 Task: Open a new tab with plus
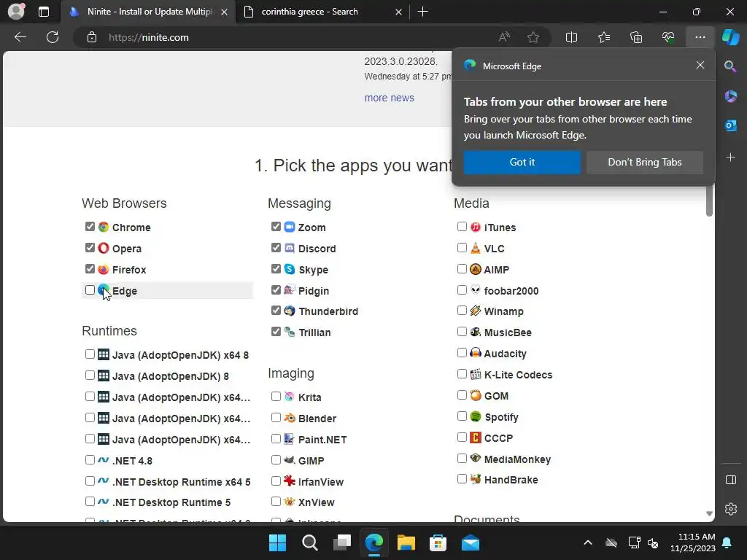tap(422, 12)
